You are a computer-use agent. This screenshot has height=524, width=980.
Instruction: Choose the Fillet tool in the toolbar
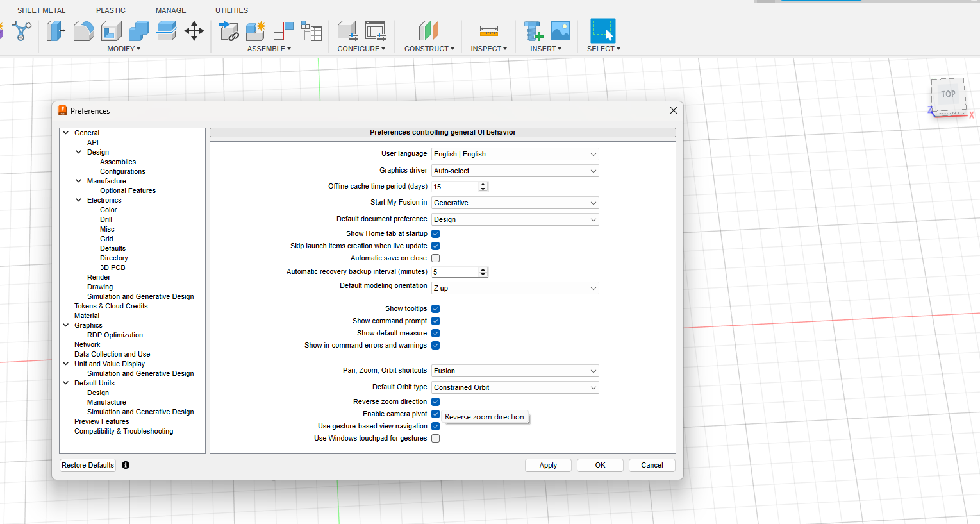click(x=83, y=31)
